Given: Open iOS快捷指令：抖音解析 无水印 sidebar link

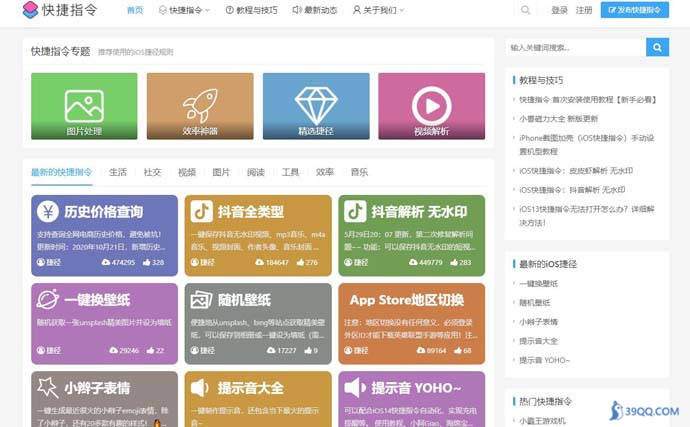Looking at the screenshot, I should [x=572, y=190].
